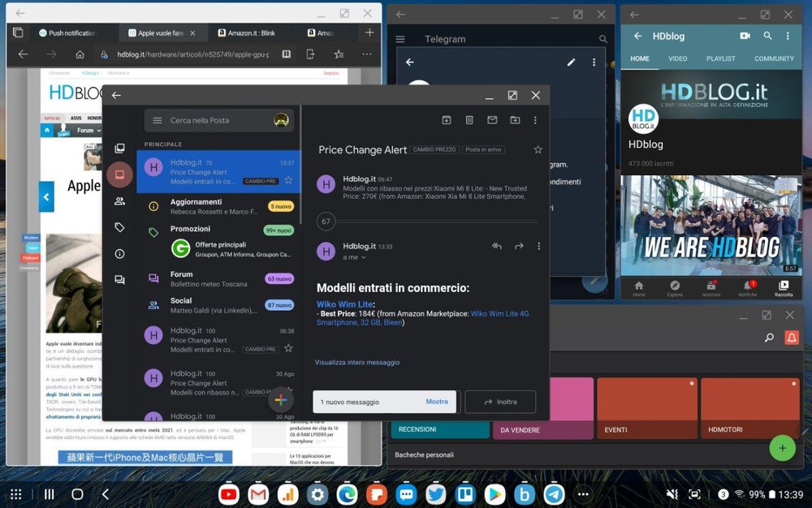Click Trello red notification bell
The height and width of the screenshot is (508, 812).
[791, 338]
